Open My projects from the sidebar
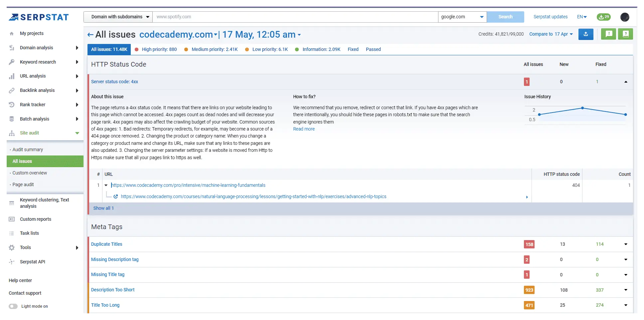This screenshot has width=644, height=320. pos(32,33)
